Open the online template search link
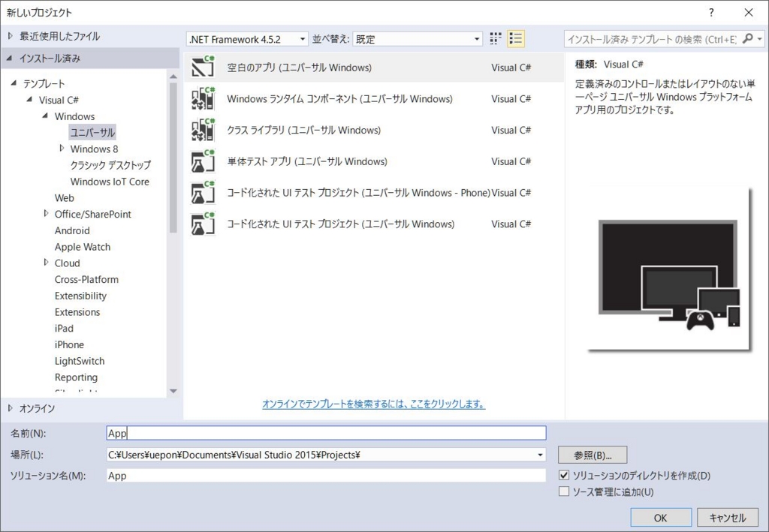The height and width of the screenshot is (532, 769). click(374, 404)
